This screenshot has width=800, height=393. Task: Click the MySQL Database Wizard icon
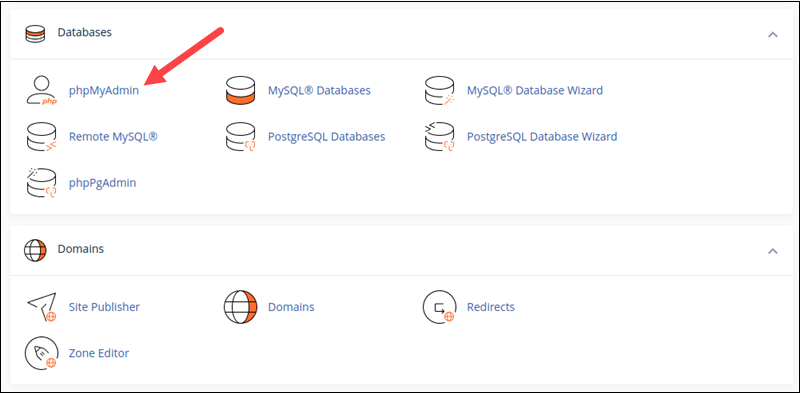(x=439, y=91)
